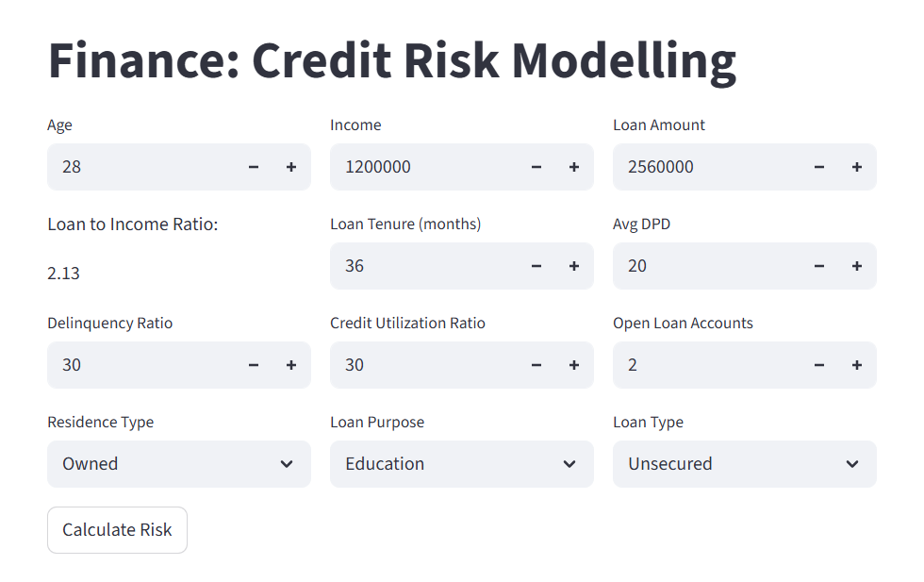924x582 pixels.
Task: Decrement Income using the minus icon
Action: pos(536,167)
